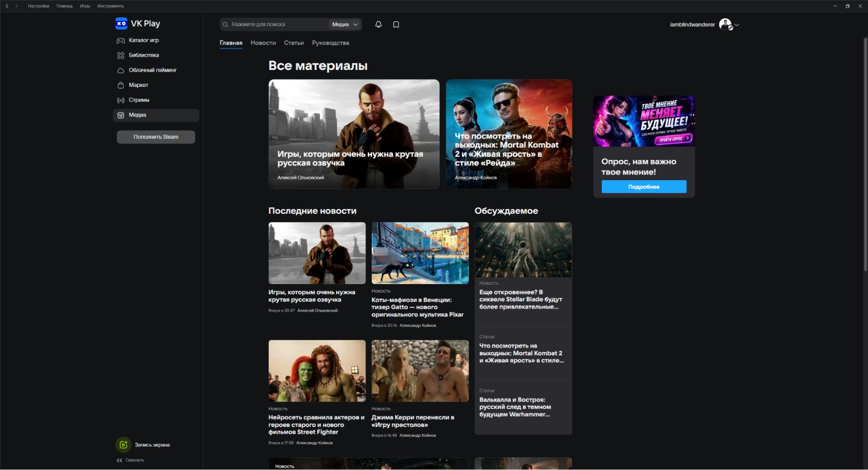Click the search magnifier icon
868x470 pixels.
[225, 25]
